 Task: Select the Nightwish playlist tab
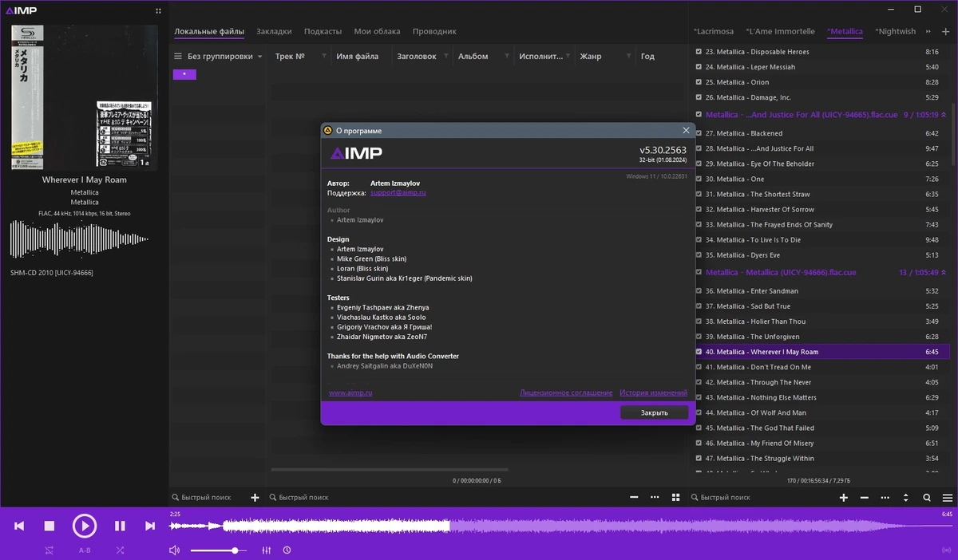pyautogui.click(x=896, y=31)
